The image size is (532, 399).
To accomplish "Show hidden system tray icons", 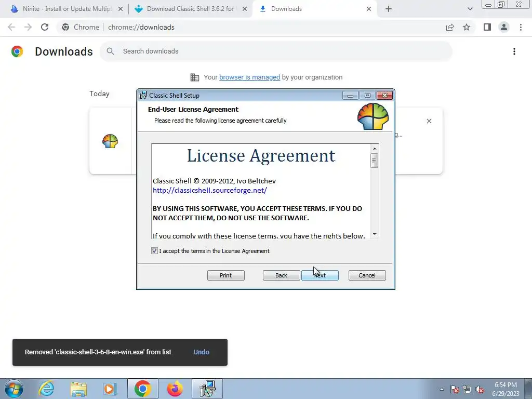I will pos(442,389).
